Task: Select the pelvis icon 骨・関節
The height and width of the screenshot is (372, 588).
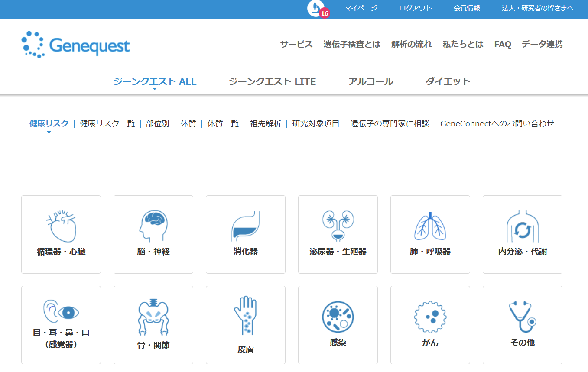Action: pos(153,317)
